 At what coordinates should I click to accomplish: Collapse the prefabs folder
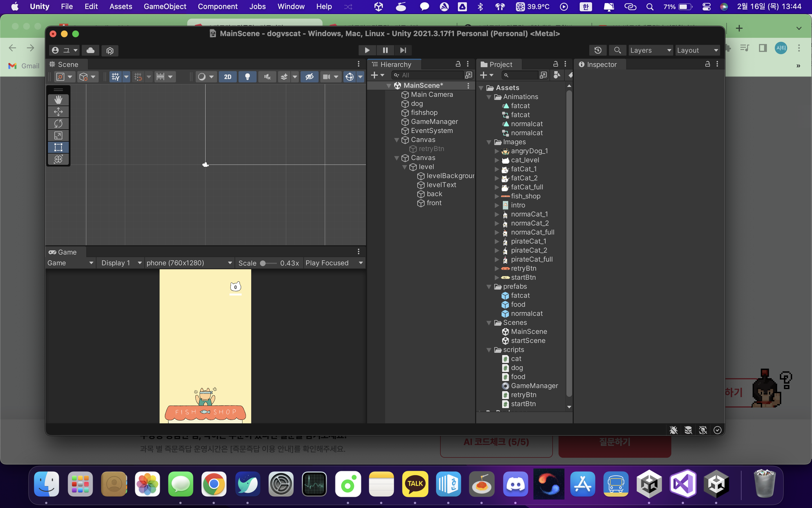coord(489,287)
